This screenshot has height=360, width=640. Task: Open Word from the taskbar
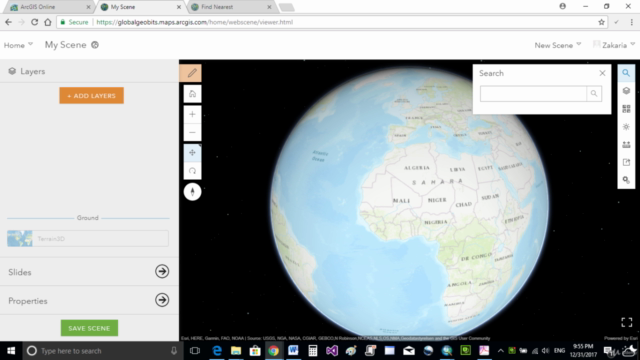[x=293, y=351]
